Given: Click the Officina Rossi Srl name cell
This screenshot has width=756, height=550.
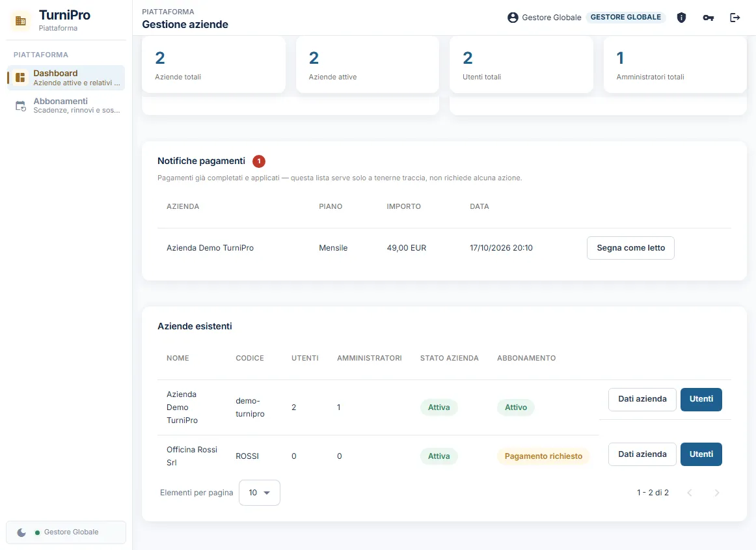Looking at the screenshot, I should (x=192, y=456).
